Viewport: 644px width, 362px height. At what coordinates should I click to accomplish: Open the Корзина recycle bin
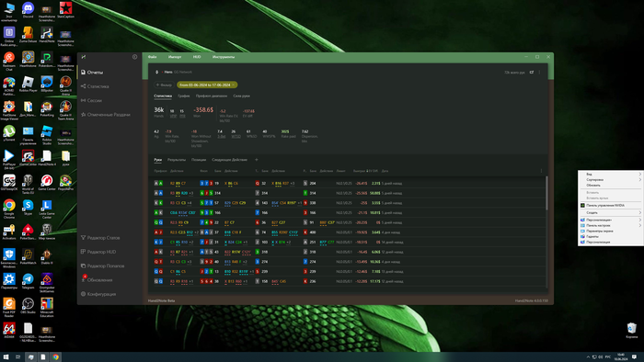coord(632,330)
